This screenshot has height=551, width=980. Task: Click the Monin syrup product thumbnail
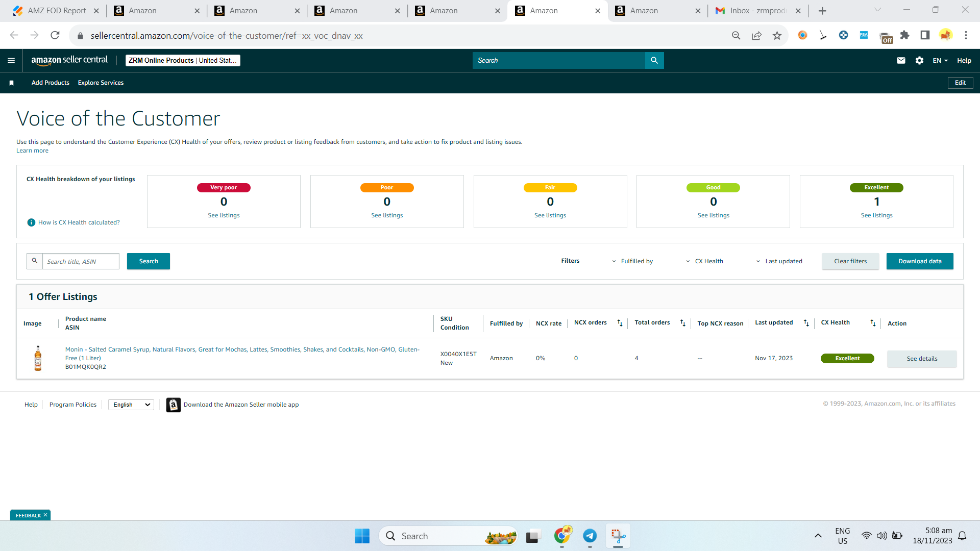tap(38, 358)
